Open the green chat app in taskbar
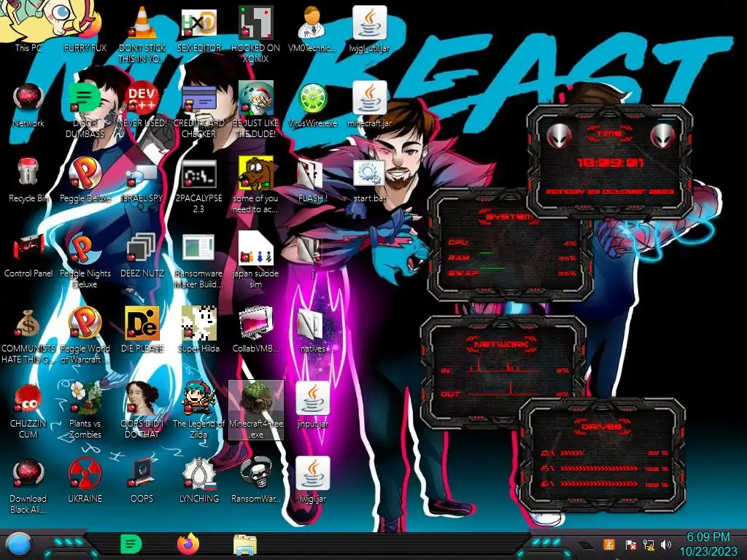The width and height of the screenshot is (747, 560). (x=131, y=544)
